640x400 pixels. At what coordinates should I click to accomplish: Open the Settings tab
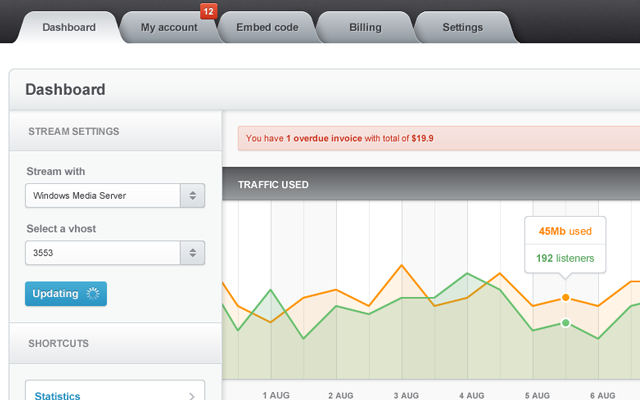coord(463,27)
